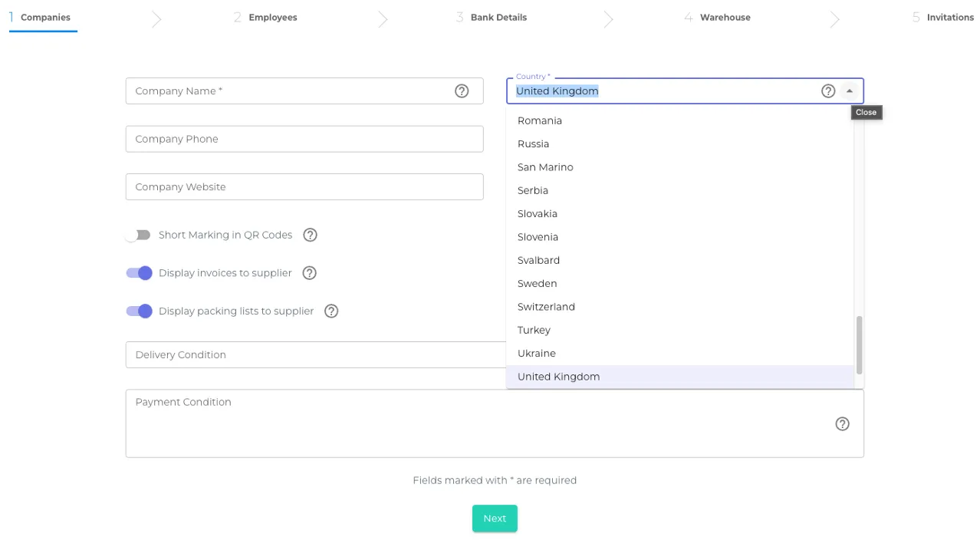Enable Short Marking in QR Codes toggle
The height and width of the screenshot is (560, 980).
[x=139, y=235]
